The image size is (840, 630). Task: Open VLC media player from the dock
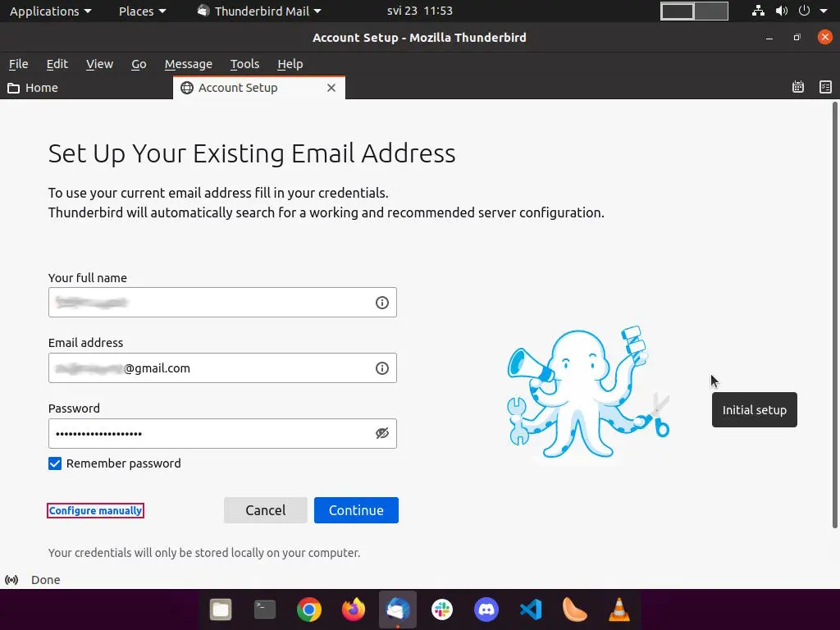[619, 609]
